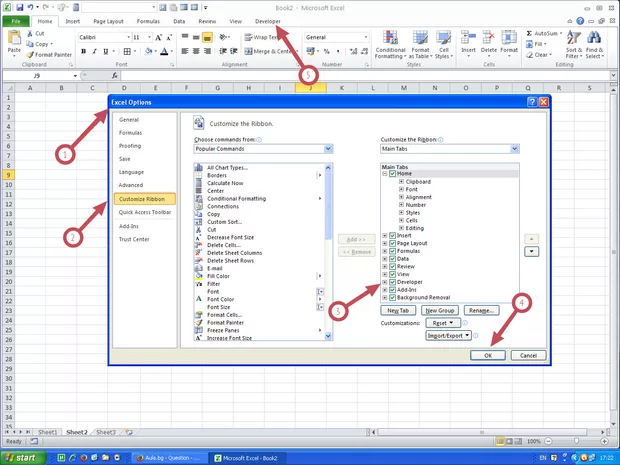Click the Move Down arrow beside the tabs list

[x=531, y=251]
